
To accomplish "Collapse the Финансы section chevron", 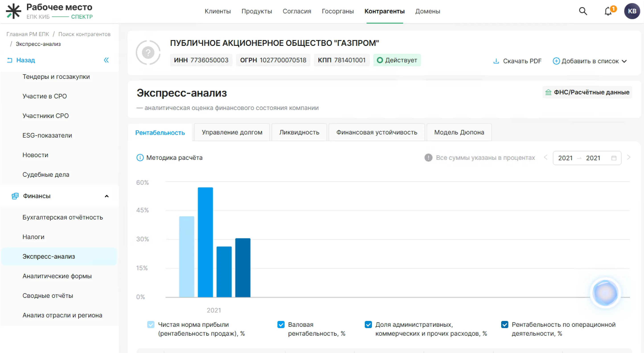I will pyautogui.click(x=107, y=196).
